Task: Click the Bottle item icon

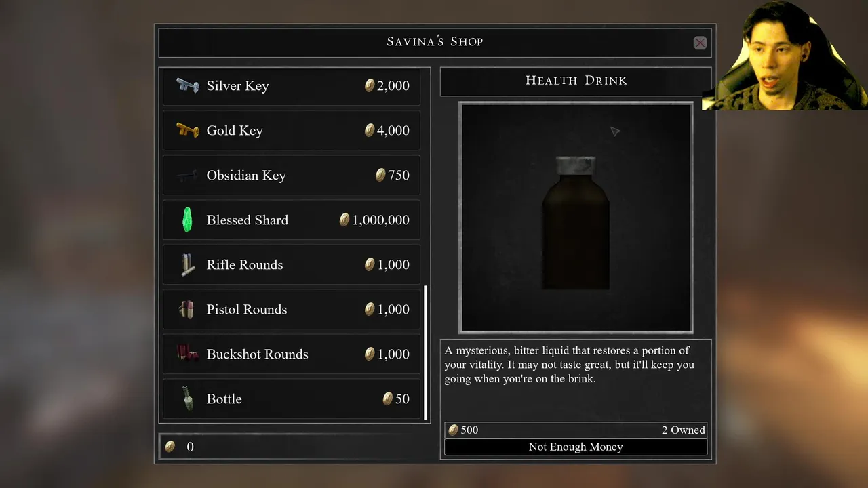Action: pyautogui.click(x=187, y=399)
